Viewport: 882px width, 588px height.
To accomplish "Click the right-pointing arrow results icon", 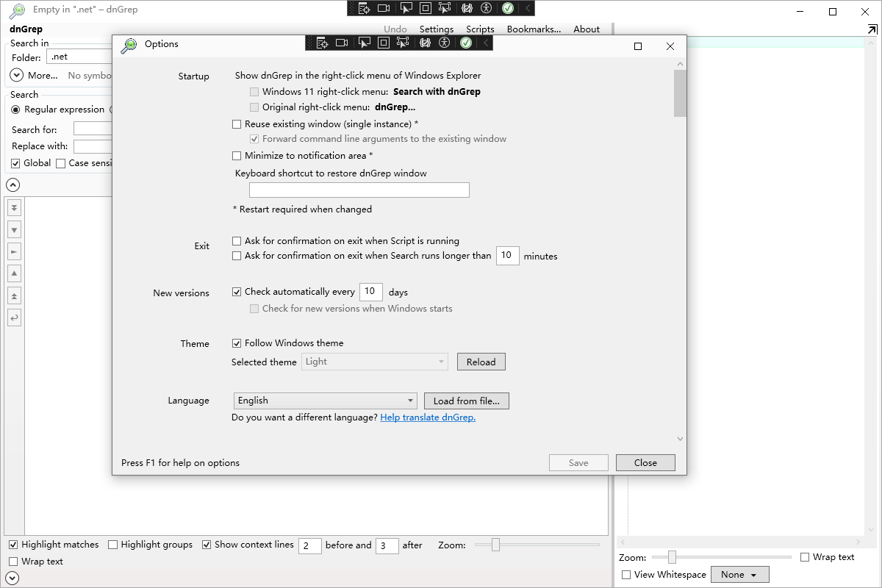I will [x=15, y=252].
